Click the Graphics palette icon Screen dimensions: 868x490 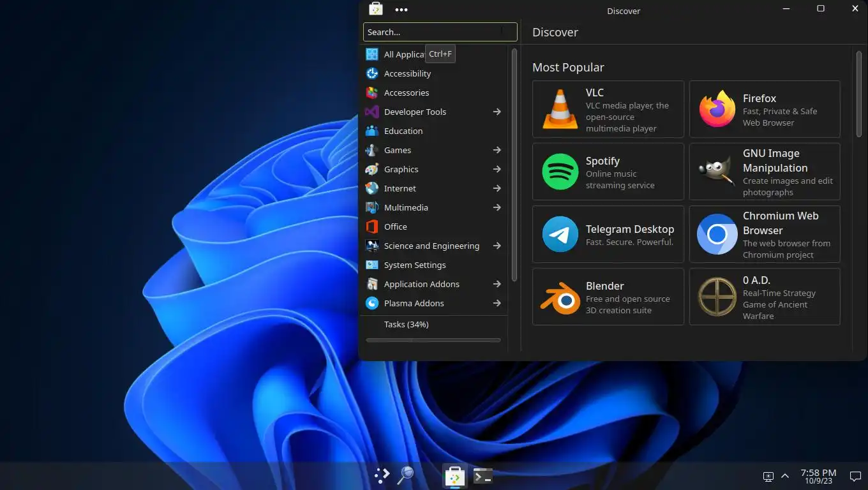[x=372, y=169]
